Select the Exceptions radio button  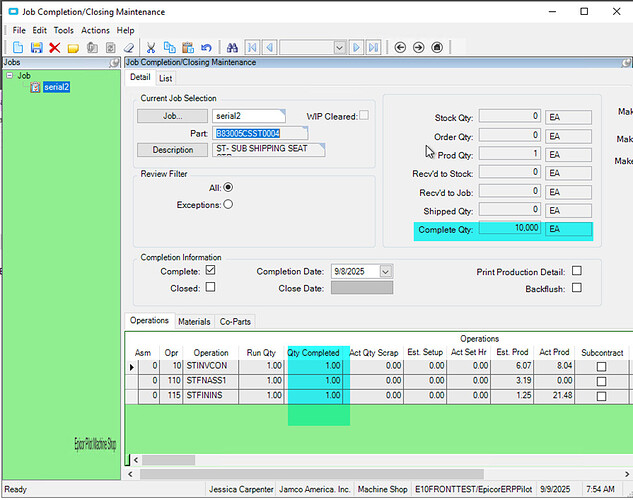click(x=228, y=204)
